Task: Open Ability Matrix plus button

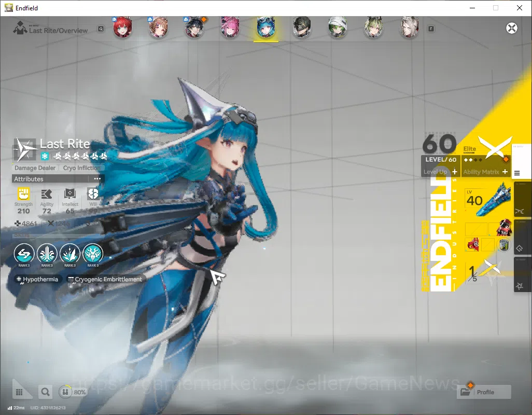Action: click(x=505, y=172)
